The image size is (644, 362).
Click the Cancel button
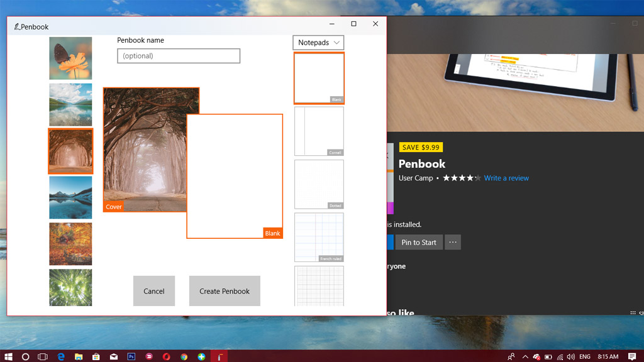(154, 291)
